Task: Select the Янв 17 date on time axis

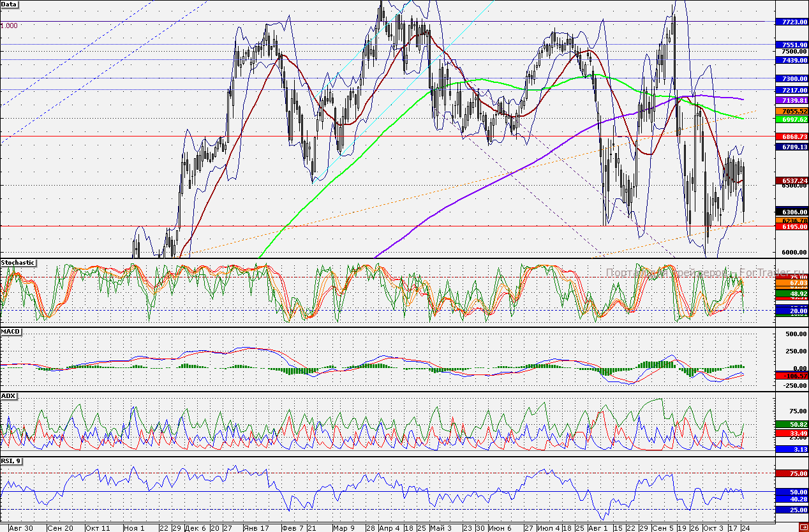Action: coord(255,528)
